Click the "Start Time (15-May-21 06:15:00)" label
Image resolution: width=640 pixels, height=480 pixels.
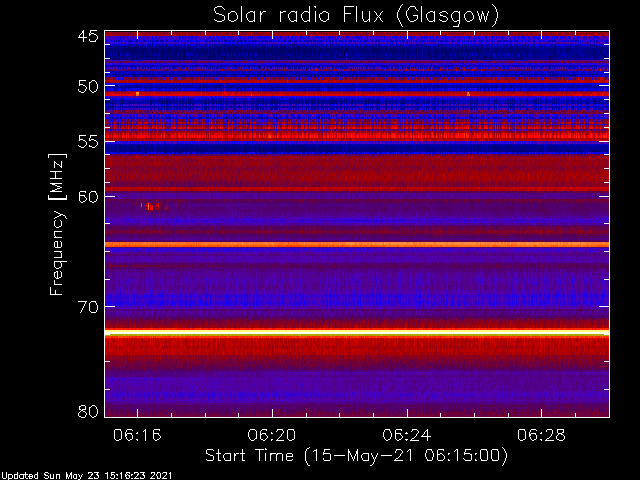(x=356, y=456)
